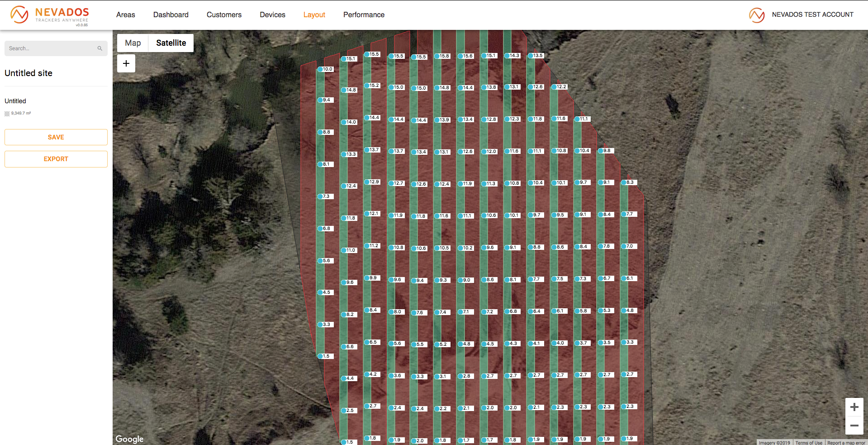This screenshot has width=868, height=445.
Task: Click the account logo beside Nevados Test Account
Action: click(x=756, y=15)
